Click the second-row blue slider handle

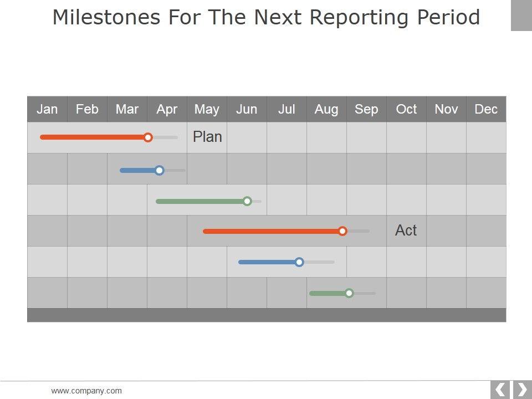point(160,171)
